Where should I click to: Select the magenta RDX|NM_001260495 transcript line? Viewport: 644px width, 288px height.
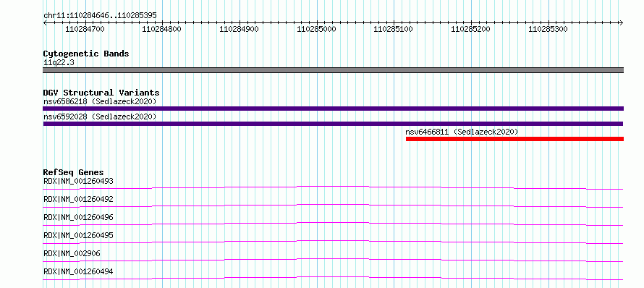point(333,242)
